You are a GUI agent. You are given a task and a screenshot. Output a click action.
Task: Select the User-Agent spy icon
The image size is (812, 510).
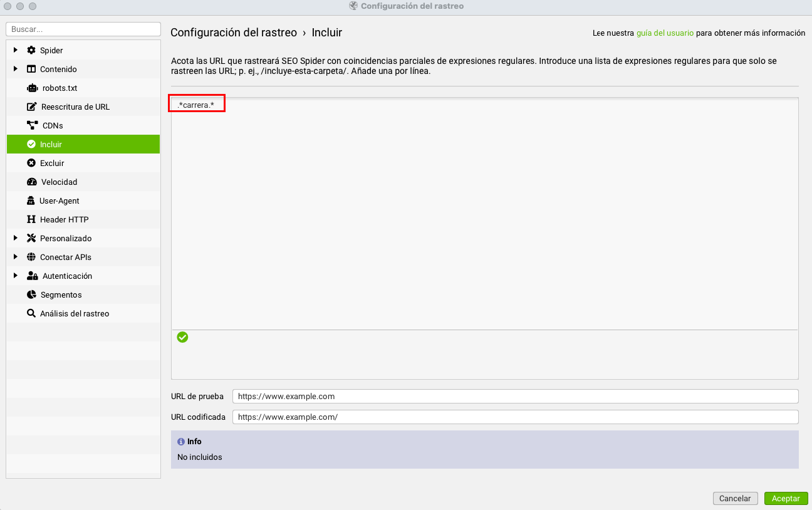click(31, 200)
